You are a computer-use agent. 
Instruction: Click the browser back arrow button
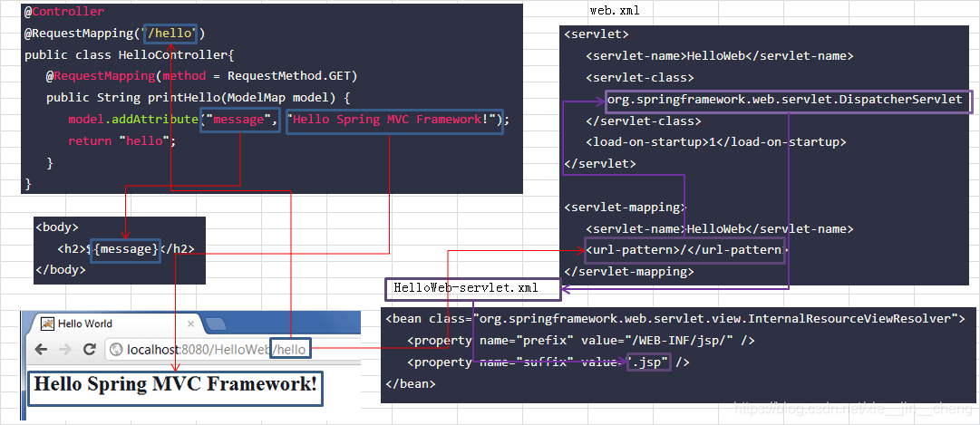[x=42, y=350]
